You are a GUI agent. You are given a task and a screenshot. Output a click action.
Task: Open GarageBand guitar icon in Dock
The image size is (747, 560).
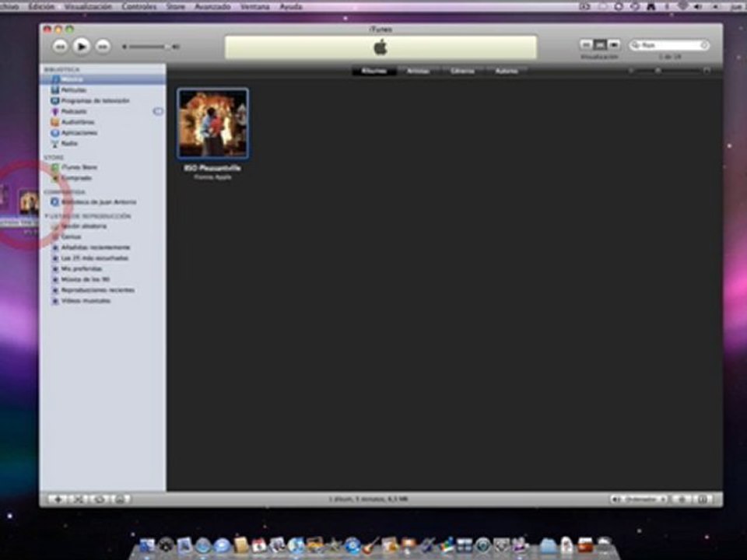point(371,546)
